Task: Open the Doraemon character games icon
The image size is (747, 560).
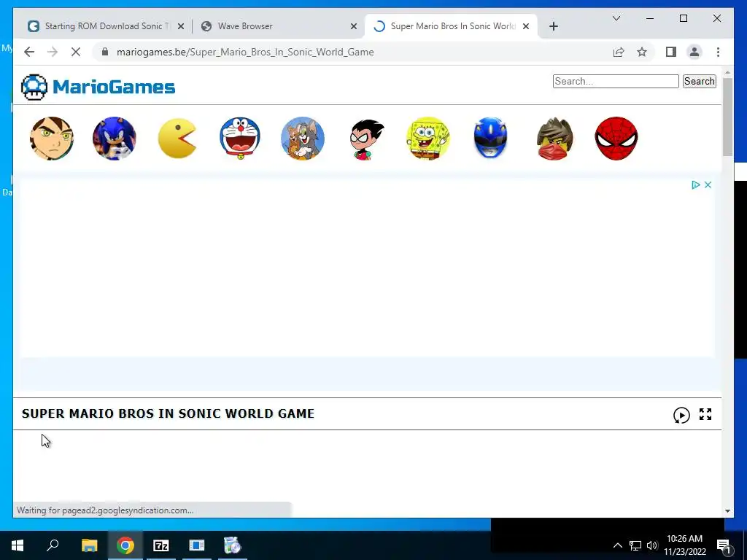Action: pyautogui.click(x=239, y=138)
